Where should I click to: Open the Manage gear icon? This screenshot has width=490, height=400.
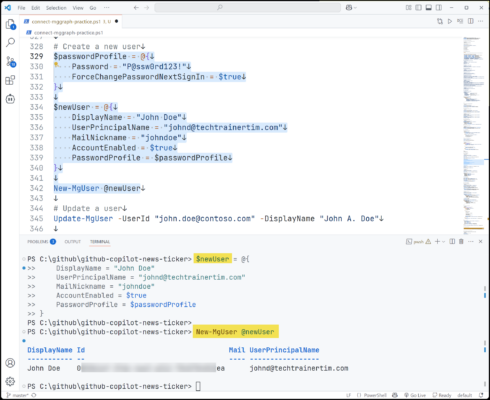[10, 381]
